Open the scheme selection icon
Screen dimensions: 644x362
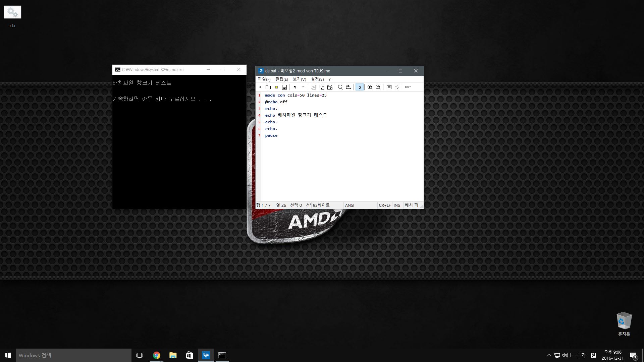coord(389,87)
